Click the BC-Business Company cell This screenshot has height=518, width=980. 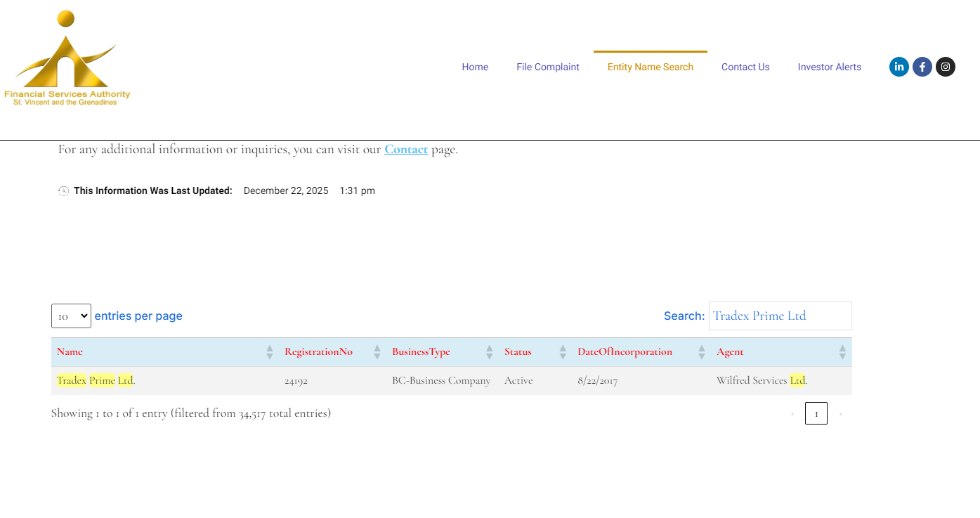point(441,381)
